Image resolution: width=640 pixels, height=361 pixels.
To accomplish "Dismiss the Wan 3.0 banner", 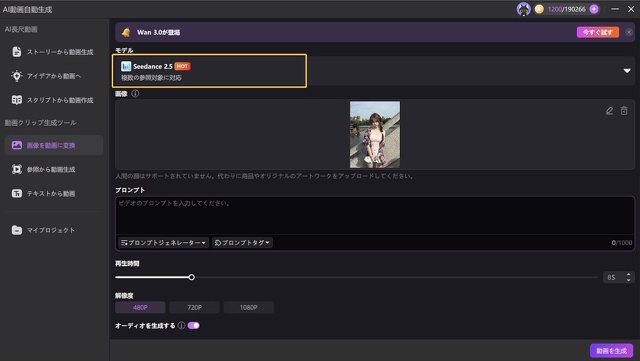I will click(629, 32).
